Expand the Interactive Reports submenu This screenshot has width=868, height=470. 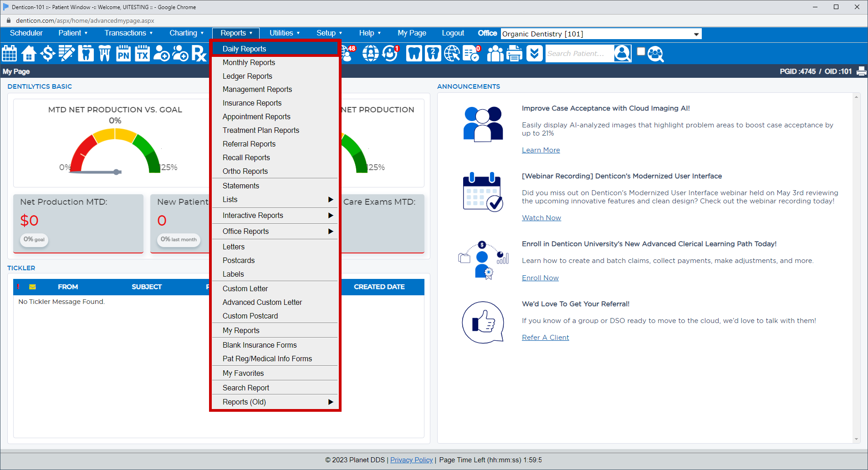point(275,216)
